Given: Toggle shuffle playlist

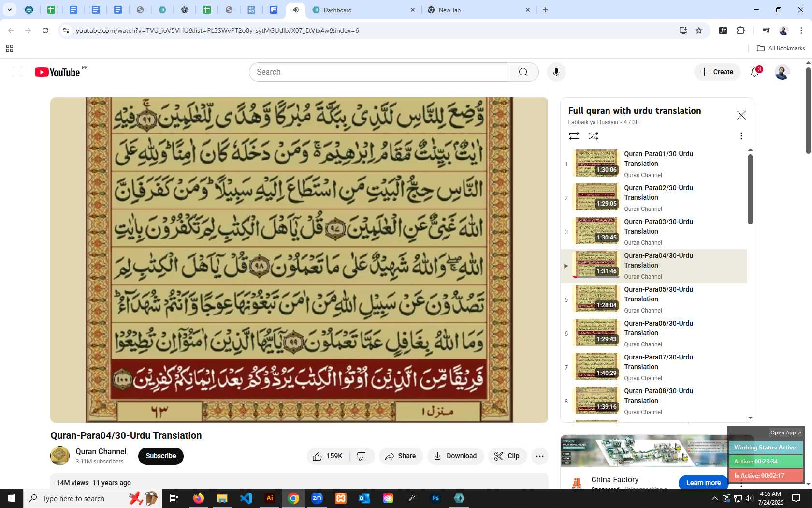Looking at the screenshot, I should point(594,136).
